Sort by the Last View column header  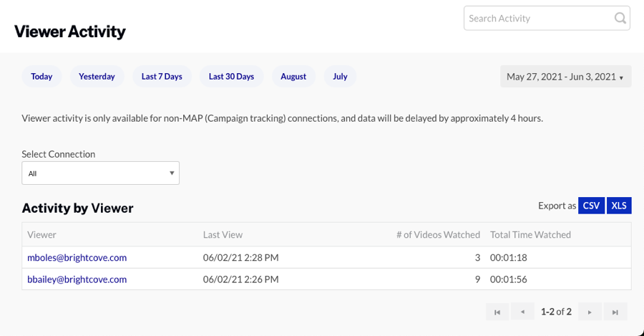coord(223,234)
